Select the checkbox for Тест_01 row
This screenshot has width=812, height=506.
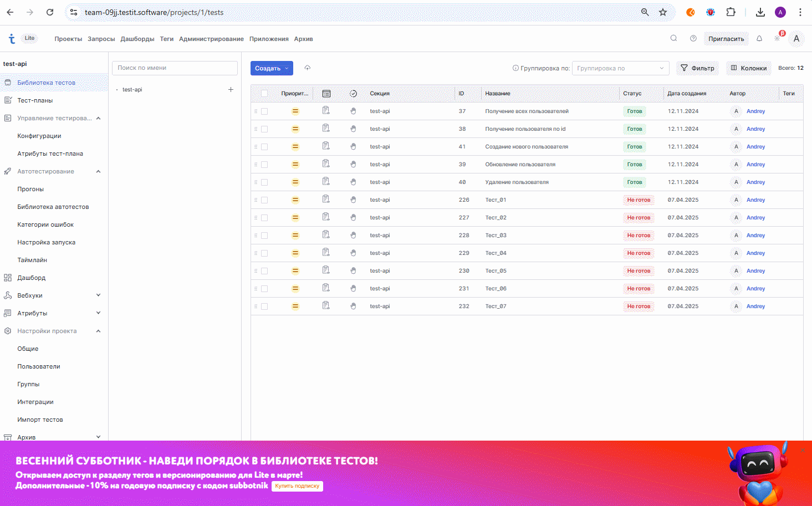point(264,200)
